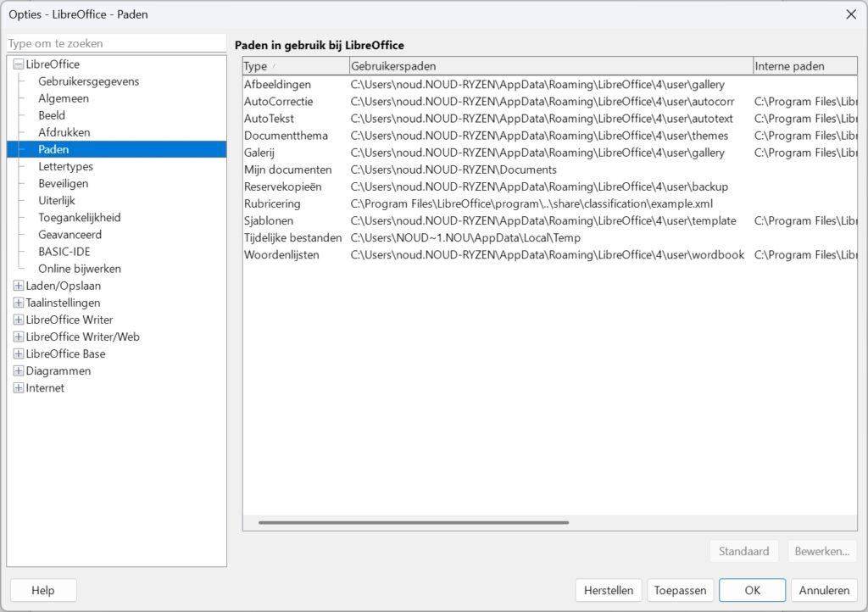
Task: Select the Sjablonen path row
Action: click(x=549, y=220)
